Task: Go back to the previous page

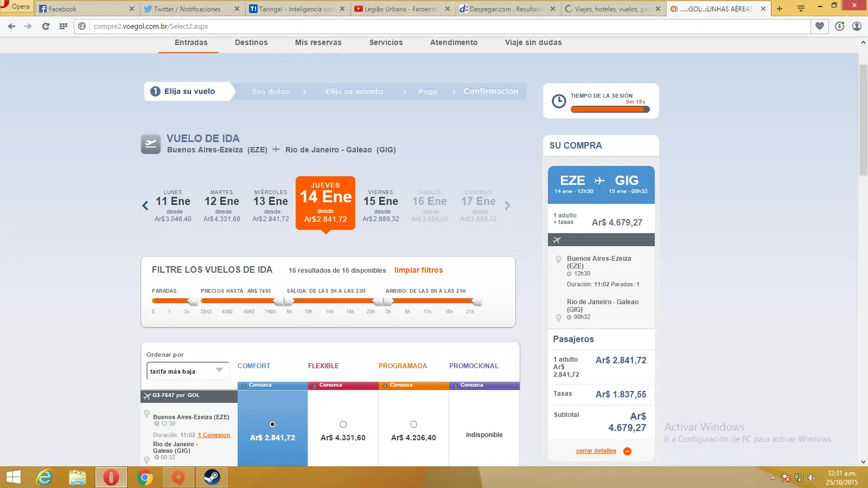Action: click(x=11, y=26)
